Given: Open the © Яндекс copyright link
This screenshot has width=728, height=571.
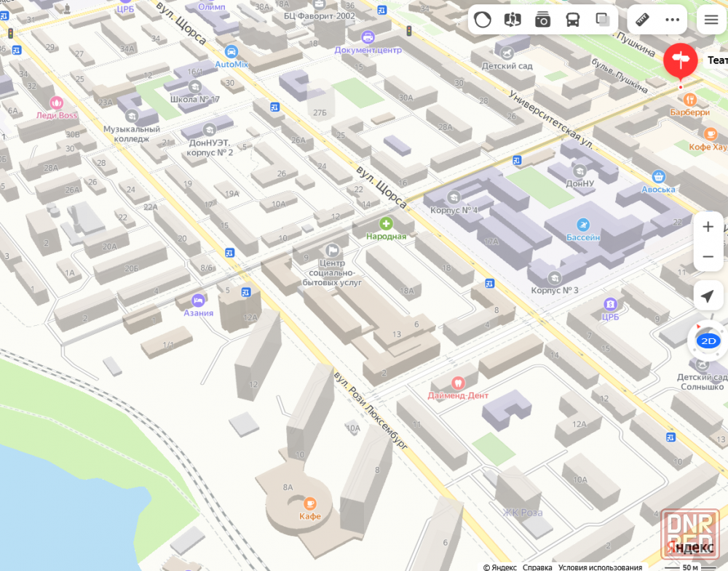Looking at the screenshot, I should tap(500, 567).
